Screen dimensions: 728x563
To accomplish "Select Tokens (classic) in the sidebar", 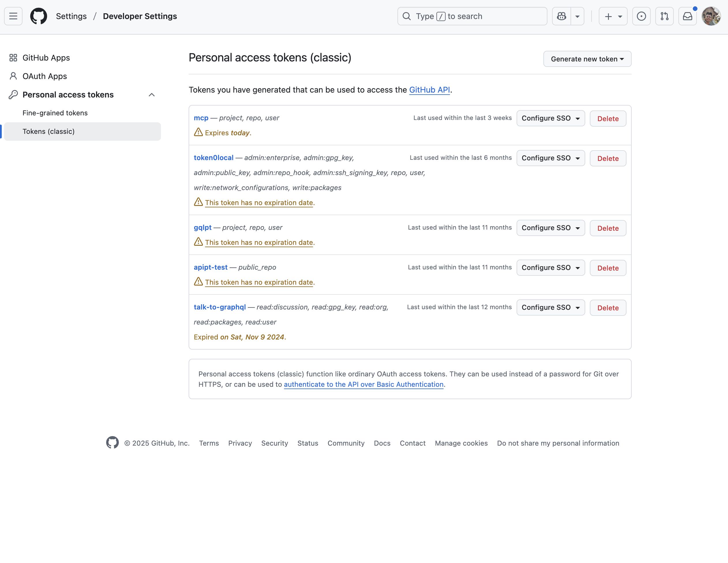I will coord(49,131).
